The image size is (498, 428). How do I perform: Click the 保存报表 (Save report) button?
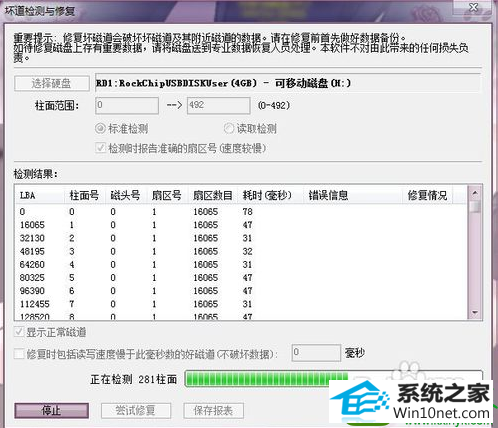click(213, 411)
